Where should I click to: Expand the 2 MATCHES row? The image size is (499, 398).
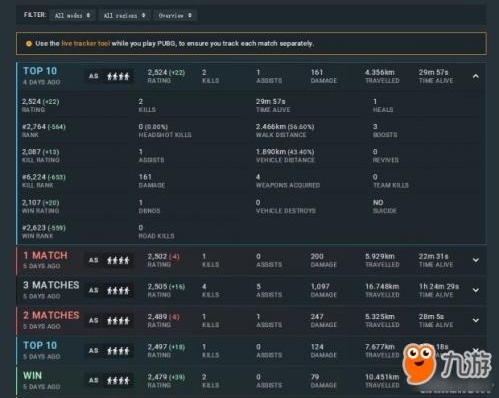click(x=476, y=320)
